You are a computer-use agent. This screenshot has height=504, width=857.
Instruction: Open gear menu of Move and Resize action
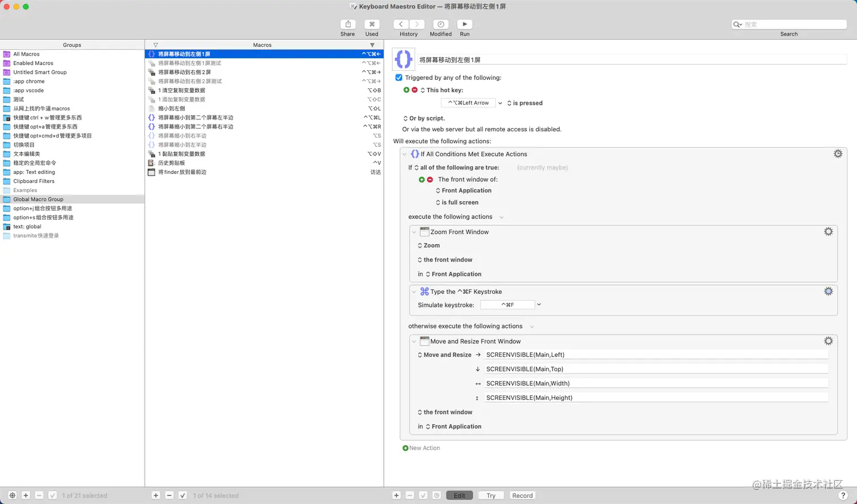828,341
